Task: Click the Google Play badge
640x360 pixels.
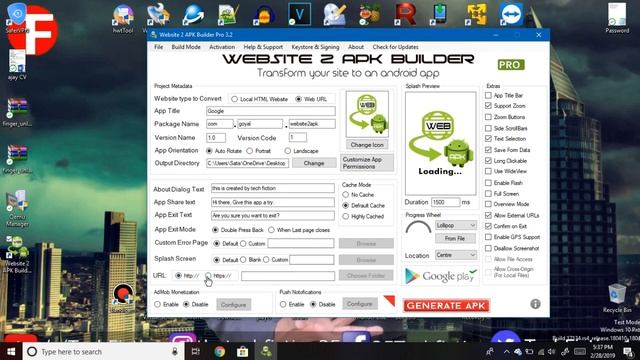Action: click(440, 276)
